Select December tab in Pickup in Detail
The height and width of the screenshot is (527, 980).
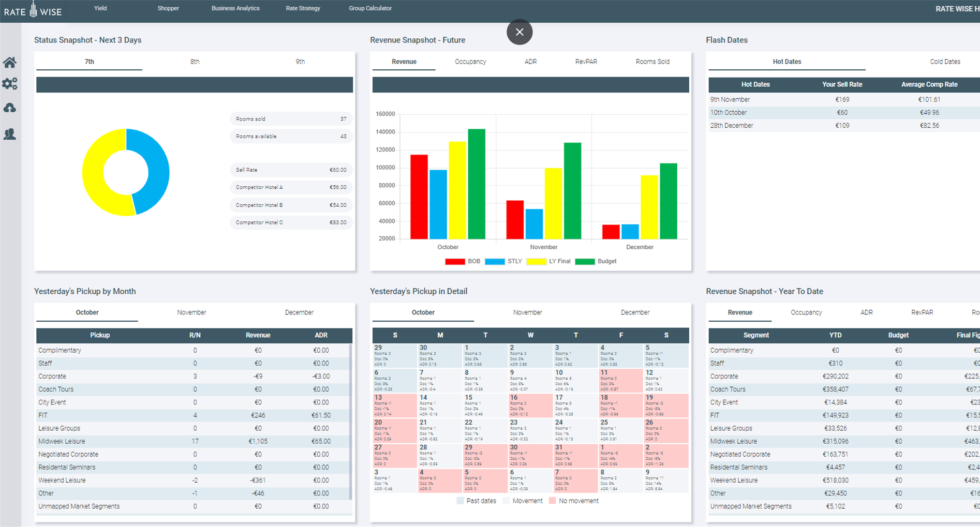[635, 312]
